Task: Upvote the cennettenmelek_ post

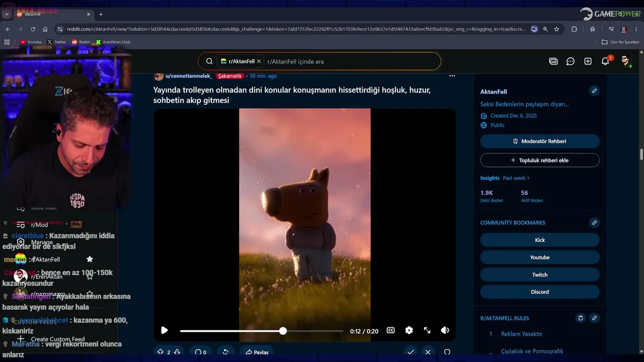Action: 160,352
